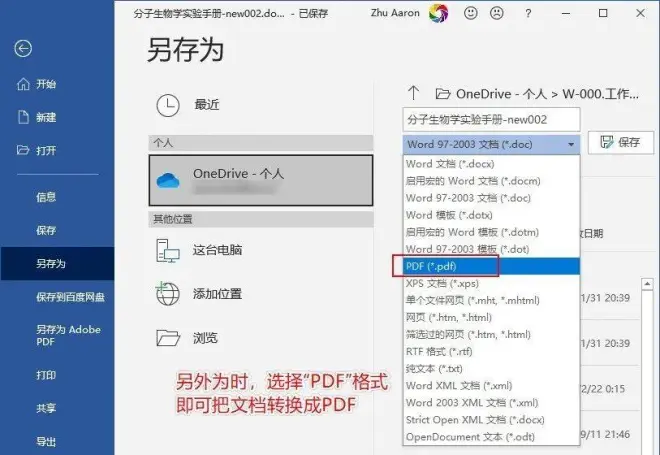Choose 启用宏的 Word 文档 (*.docm)

[491, 181]
